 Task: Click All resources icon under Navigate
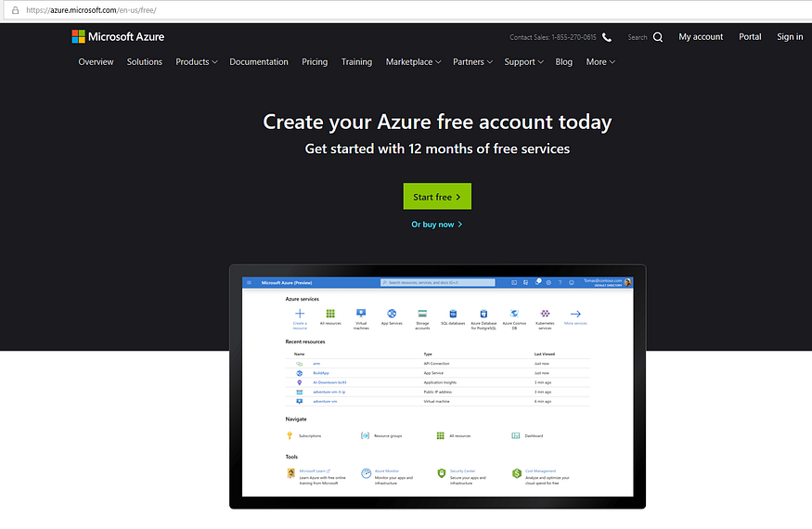[x=440, y=436]
